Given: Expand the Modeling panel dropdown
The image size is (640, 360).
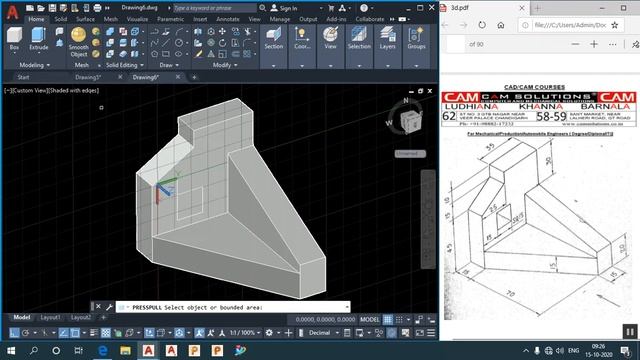Looking at the screenshot, I should point(35,65).
